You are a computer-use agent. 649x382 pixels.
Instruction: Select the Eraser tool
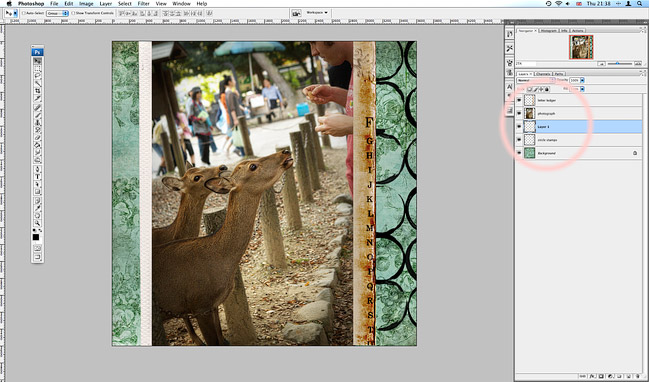(x=37, y=137)
